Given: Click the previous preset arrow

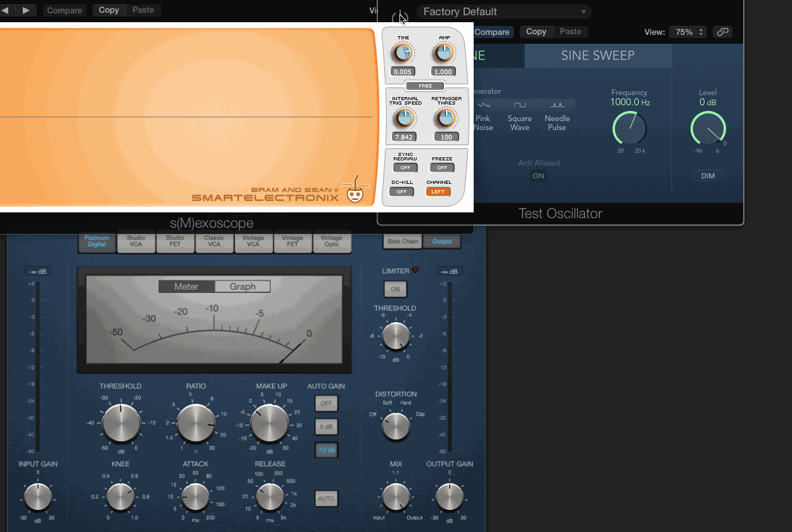Looking at the screenshot, I should [x=4, y=10].
